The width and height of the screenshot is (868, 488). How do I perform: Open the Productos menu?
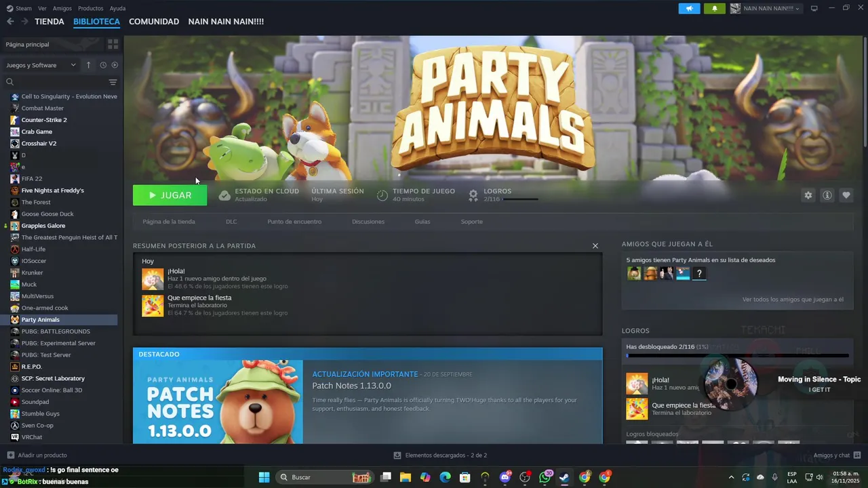91,8
